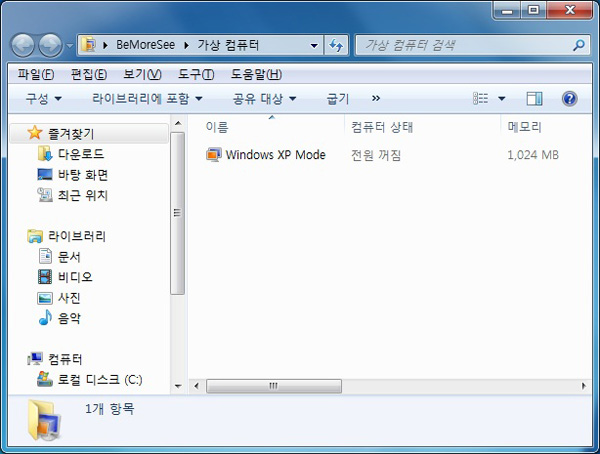Image resolution: width=600 pixels, height=454 pixels.
Task: Sort by 메모리 column header
Action: click(524, 127)
